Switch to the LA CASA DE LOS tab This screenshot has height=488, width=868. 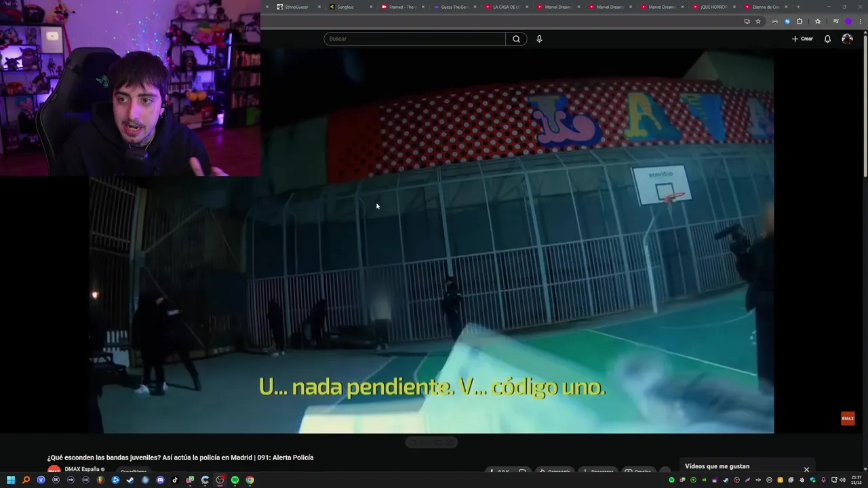click(x=507, y=7)
